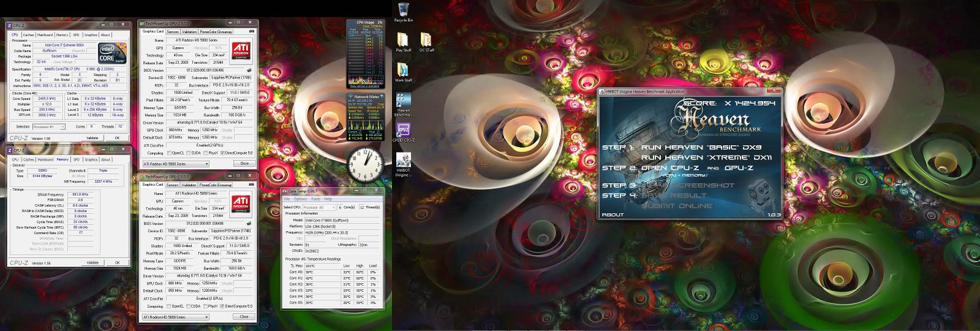
Task: Toggle OpenCL checkbox in bottom GPU-Z window
Action: [x=169, y=306]
